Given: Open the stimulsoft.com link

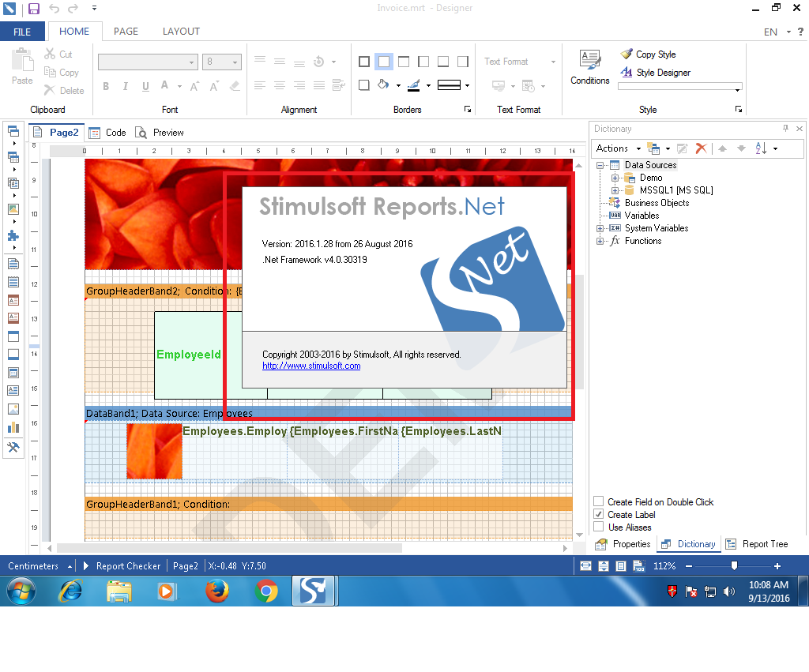Looking at the screenshot, I should [311, 366].
